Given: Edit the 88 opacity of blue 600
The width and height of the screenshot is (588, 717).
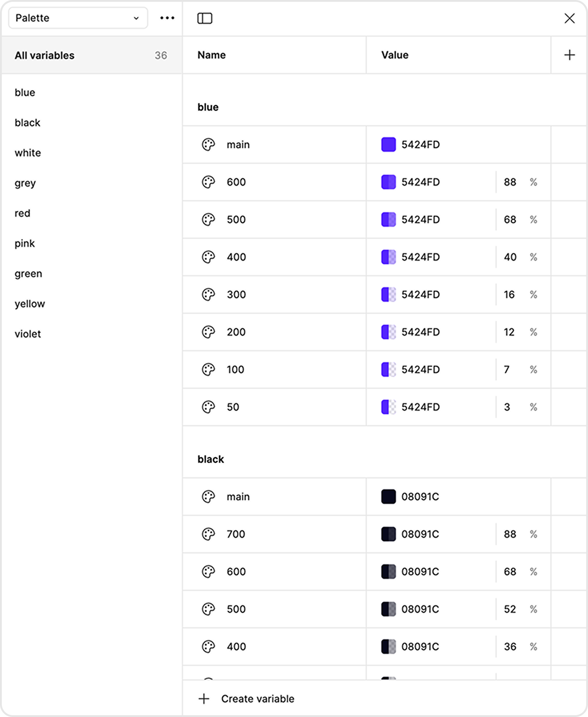Looking at the screenshot, I should point(510,182).
